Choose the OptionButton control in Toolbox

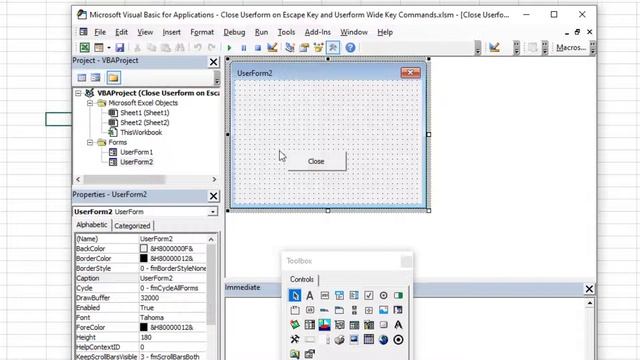point(383,295)
